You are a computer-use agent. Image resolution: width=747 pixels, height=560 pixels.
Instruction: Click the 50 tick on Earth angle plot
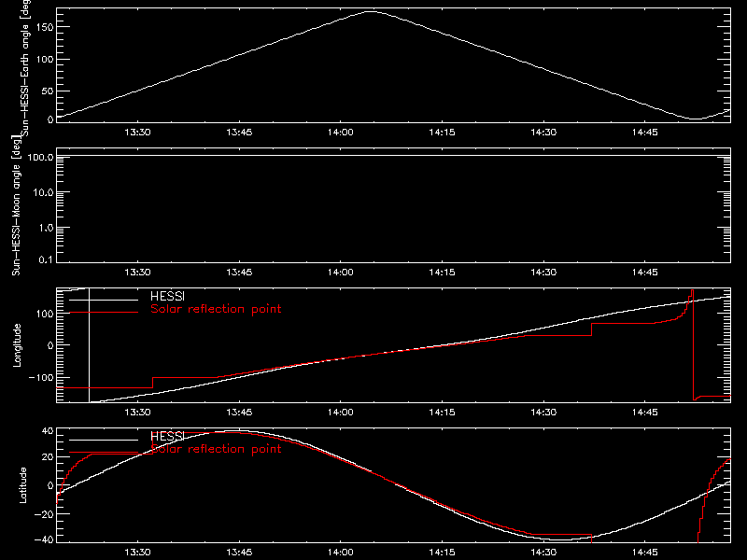tap(48, 91)
